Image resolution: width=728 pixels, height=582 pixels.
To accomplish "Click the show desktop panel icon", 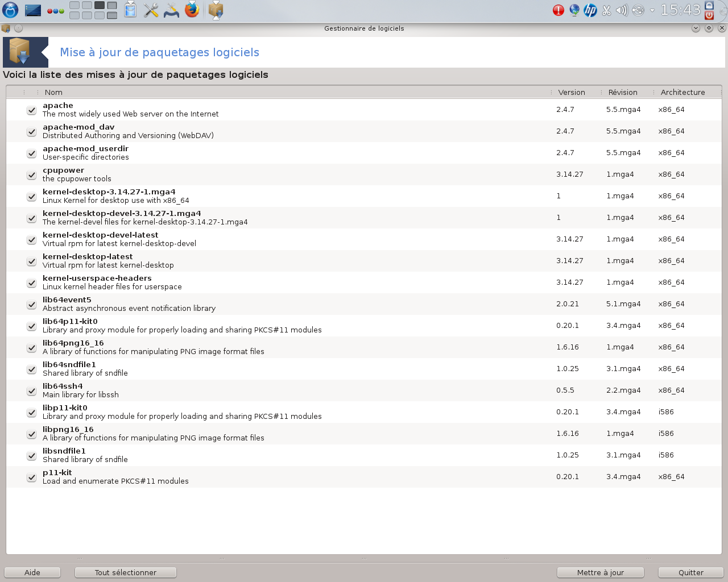I will pyautogui.click(x=33, y=10).
